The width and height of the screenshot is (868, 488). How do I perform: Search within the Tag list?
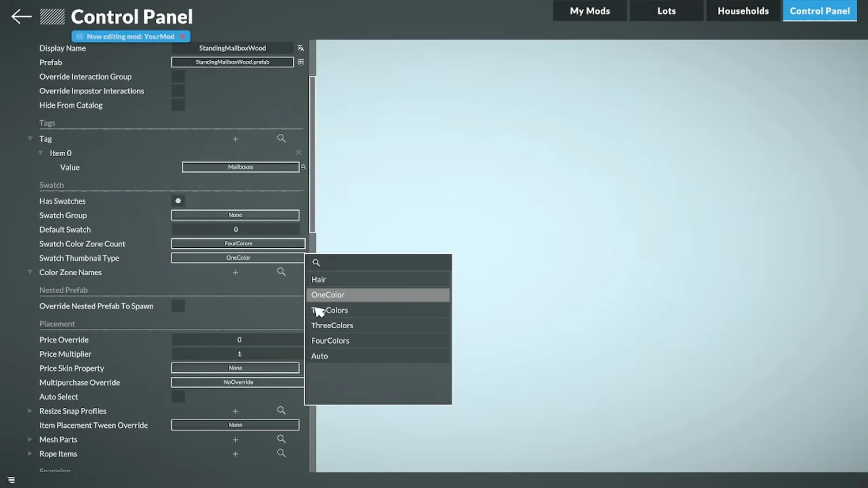pyautogui.click(x=281, y=138)
